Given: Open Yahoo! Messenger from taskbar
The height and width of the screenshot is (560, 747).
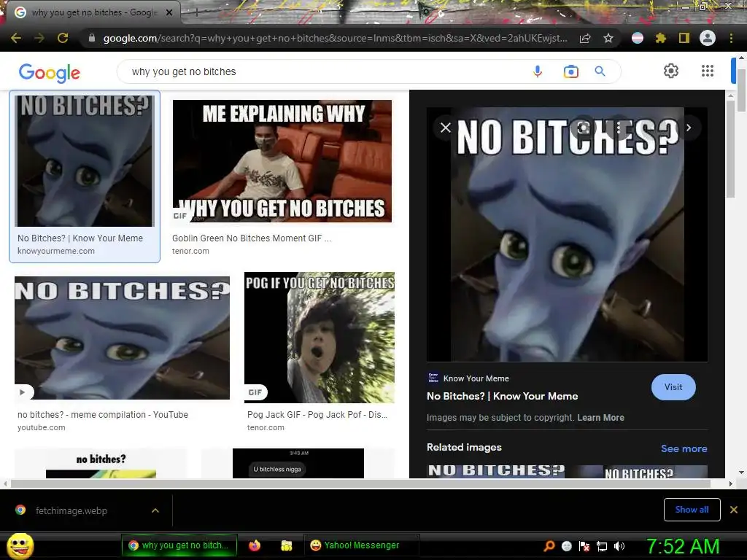Looking at the screenshot, I should (x=362, y=545).
